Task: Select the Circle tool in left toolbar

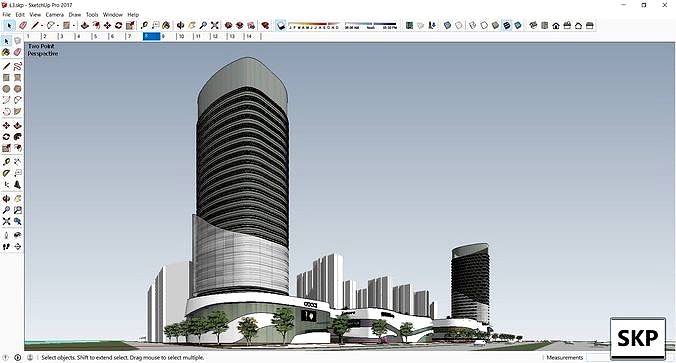Action: (6, 89)
